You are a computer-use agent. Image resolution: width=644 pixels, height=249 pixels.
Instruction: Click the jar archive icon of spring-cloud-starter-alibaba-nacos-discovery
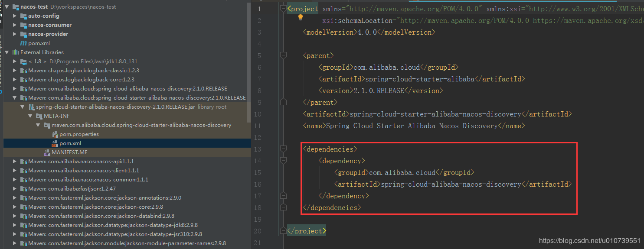click(31, 107)
